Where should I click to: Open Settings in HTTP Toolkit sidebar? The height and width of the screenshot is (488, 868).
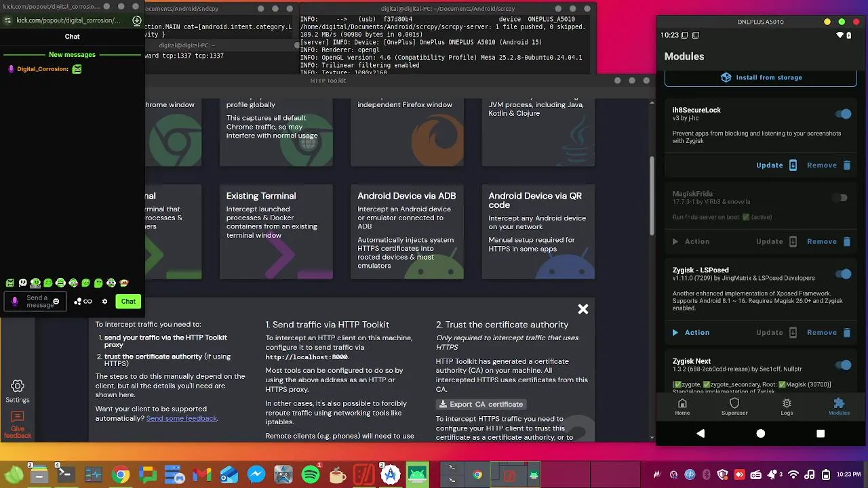[18, 391]
